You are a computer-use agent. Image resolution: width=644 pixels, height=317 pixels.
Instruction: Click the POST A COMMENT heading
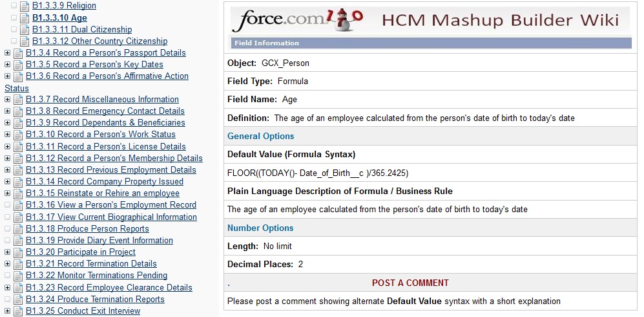point(410,283)
